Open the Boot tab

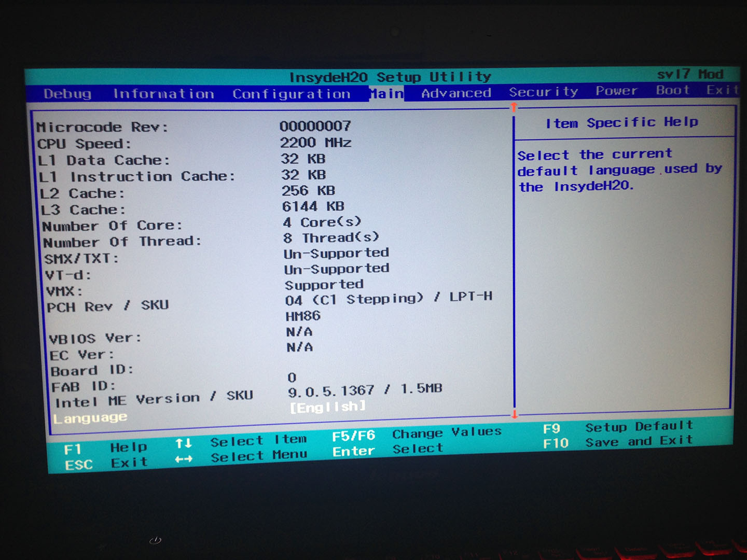point(673,90)
